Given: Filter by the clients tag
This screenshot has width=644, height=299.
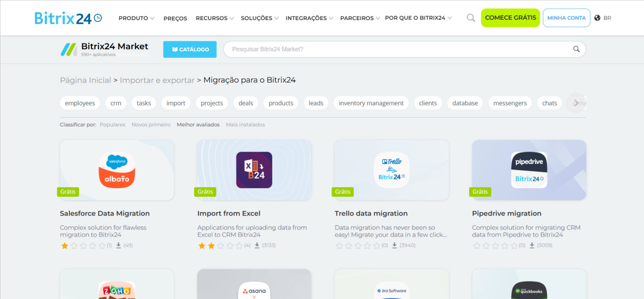Looking at the screenshot, I should (428, 103).
